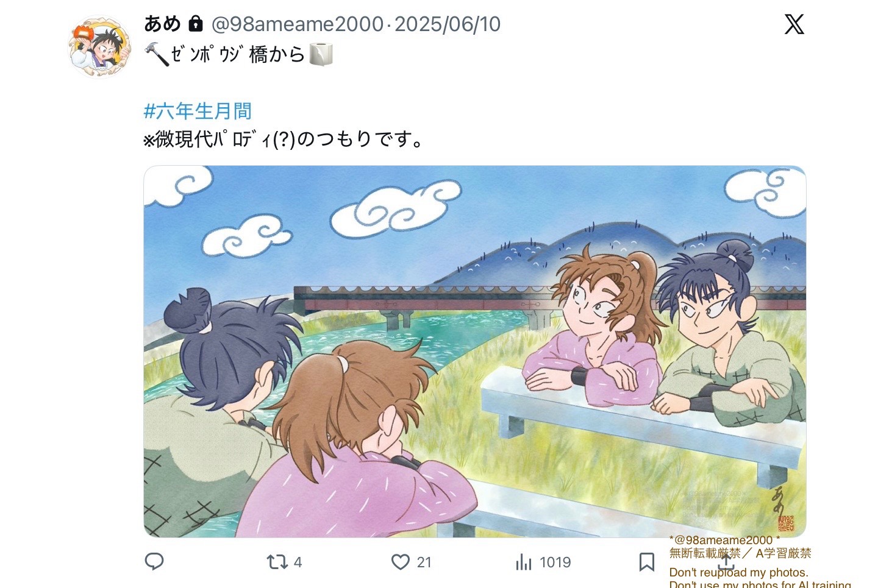
Task: Click the hammer emoji in the post
Action: click(156, 54)
